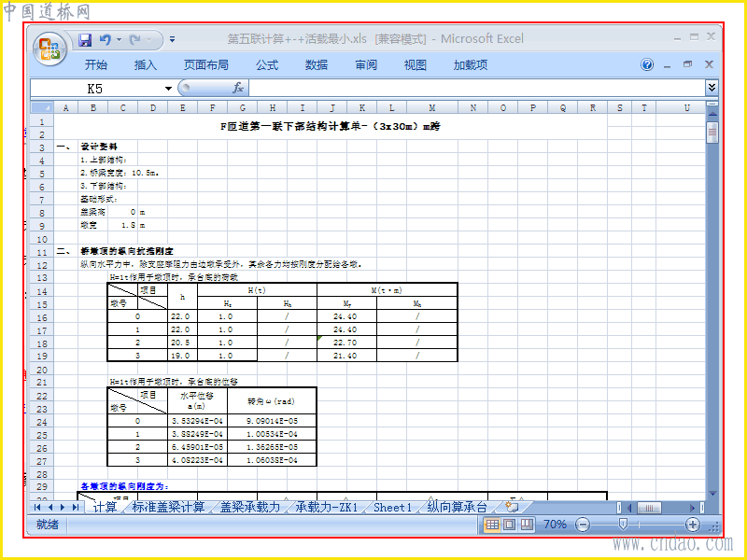Open the Name Box dropdown arrow
The image size is (747, 560).
click(x=168, y=89)
